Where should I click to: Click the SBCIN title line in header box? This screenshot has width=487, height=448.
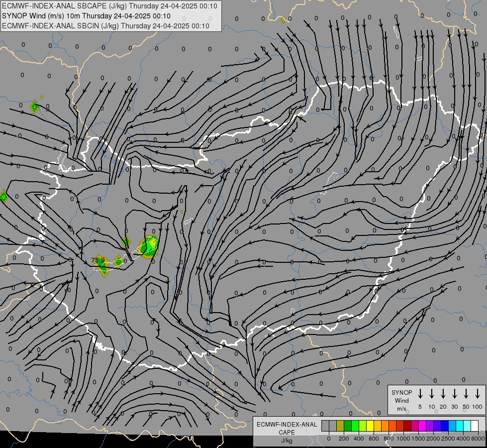click(105, 26)
